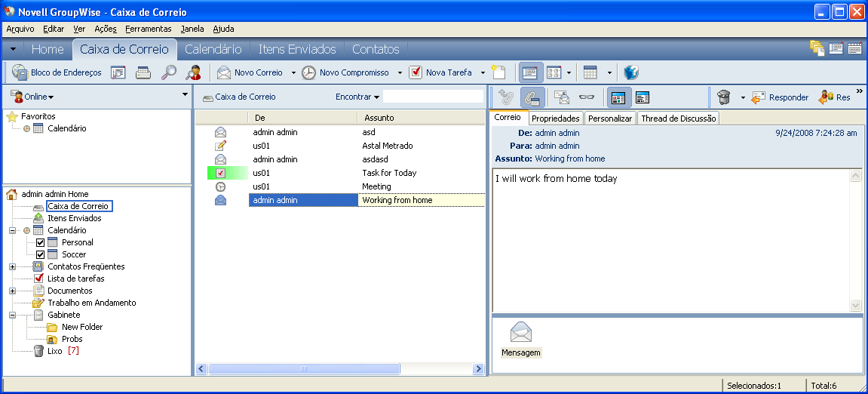The height and width of the screenshot is (394, 868).
Task: Click the properties icon beside Bloco de Endereços
Action: point(118,72)
